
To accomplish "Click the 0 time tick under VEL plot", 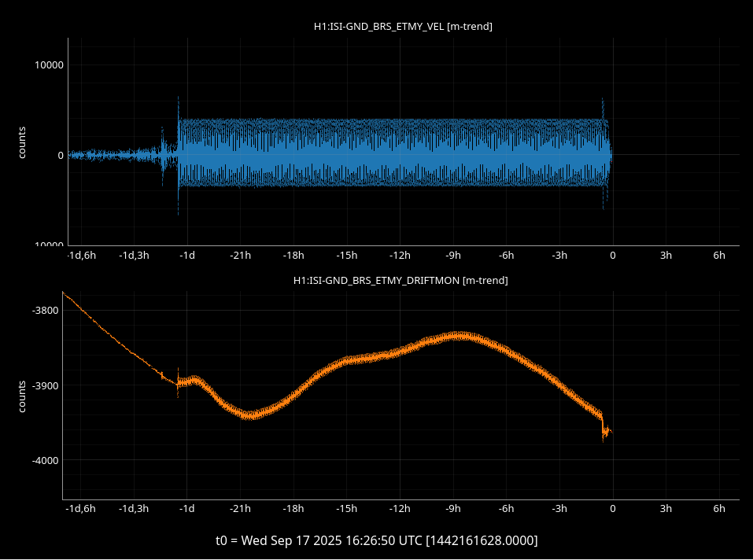I will tap(613, 256).
